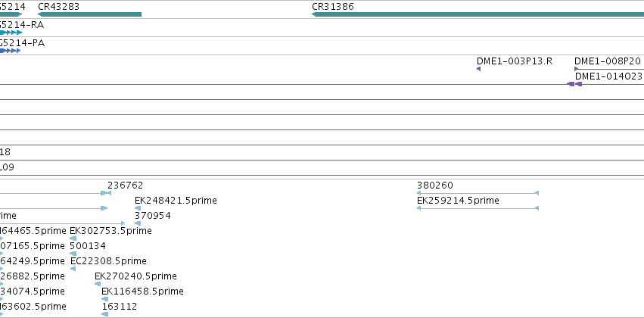Open the EK259214.5prime label
644x318 pixels.
point(458,200)
